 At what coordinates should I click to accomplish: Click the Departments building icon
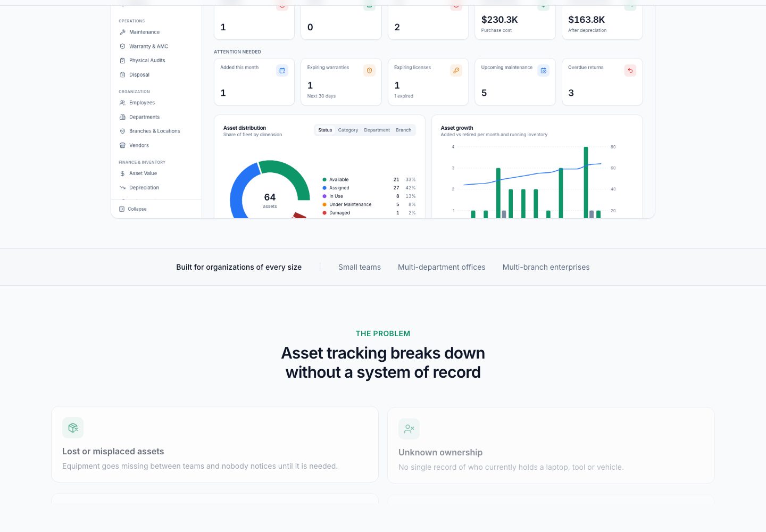coord(122,117)
